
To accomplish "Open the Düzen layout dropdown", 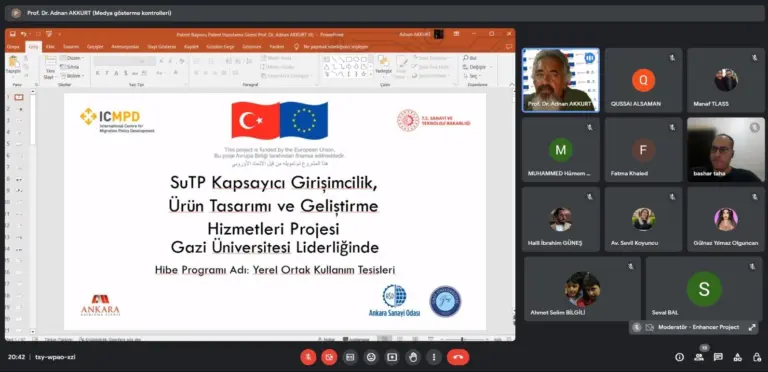I will coord(72,58).
